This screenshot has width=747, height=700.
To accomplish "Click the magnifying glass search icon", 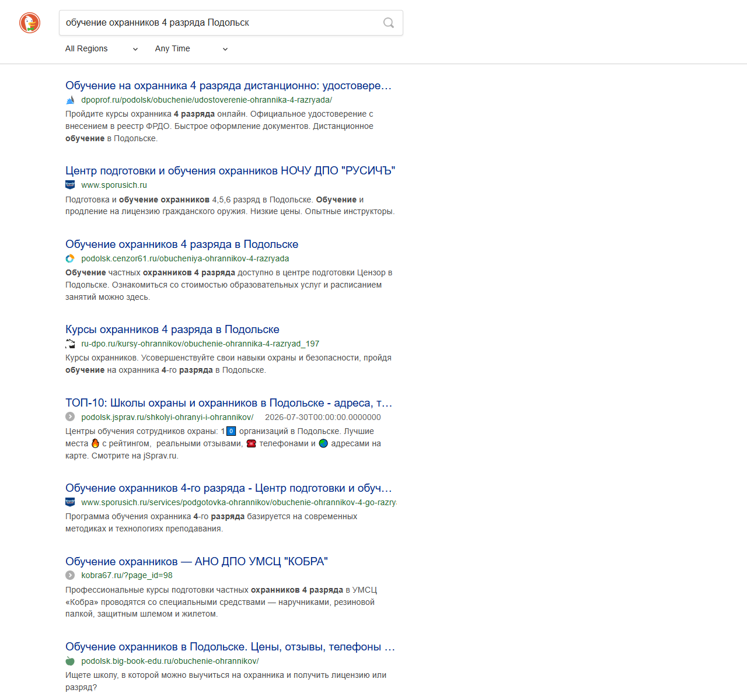I will [389, 23].
